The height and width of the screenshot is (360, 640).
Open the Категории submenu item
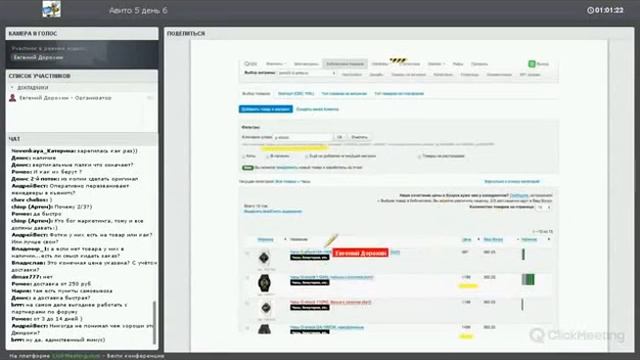(443, 75)
